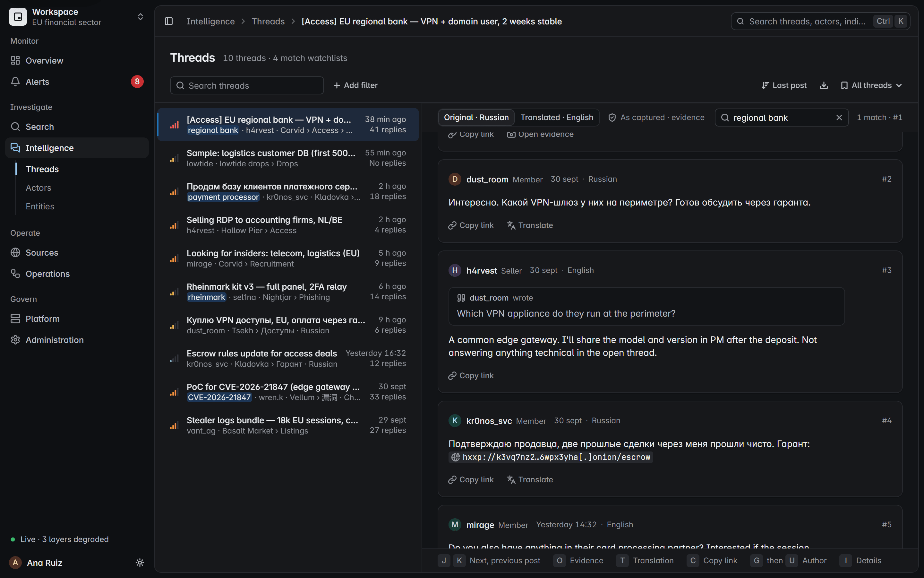The image size is (924, 578).
Task: Open the All threads dropdown
Action: click(x=871, y=85)
